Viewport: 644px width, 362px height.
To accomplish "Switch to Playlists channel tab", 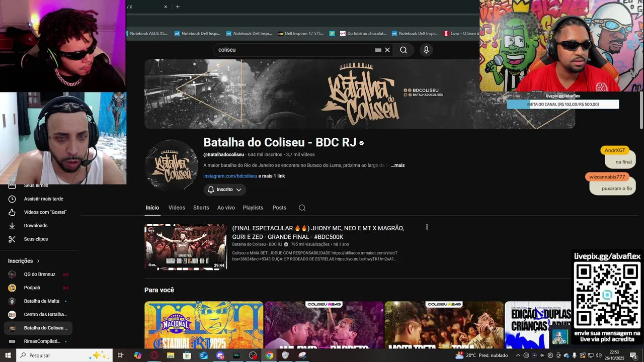I will pos(253,208).
